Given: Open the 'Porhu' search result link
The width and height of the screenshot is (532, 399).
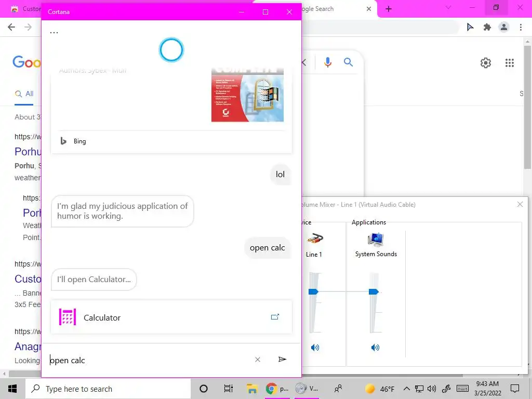Looking at the screenshot, I should tap(28, 152).
